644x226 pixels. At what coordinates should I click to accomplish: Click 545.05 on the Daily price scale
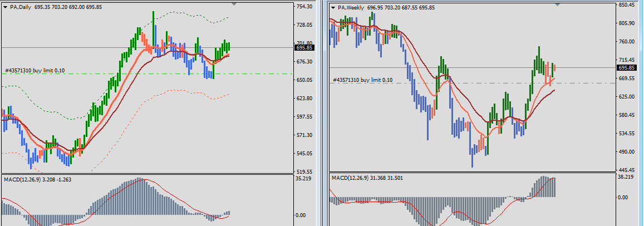pos(304,154)
